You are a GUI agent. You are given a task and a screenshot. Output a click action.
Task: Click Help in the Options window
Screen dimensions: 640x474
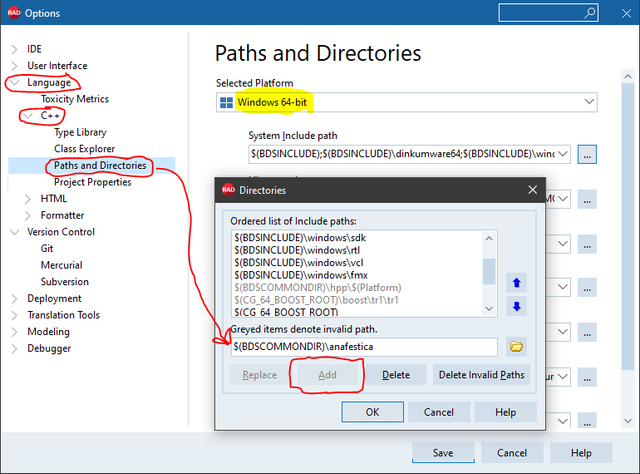click(x=581, y=453)
